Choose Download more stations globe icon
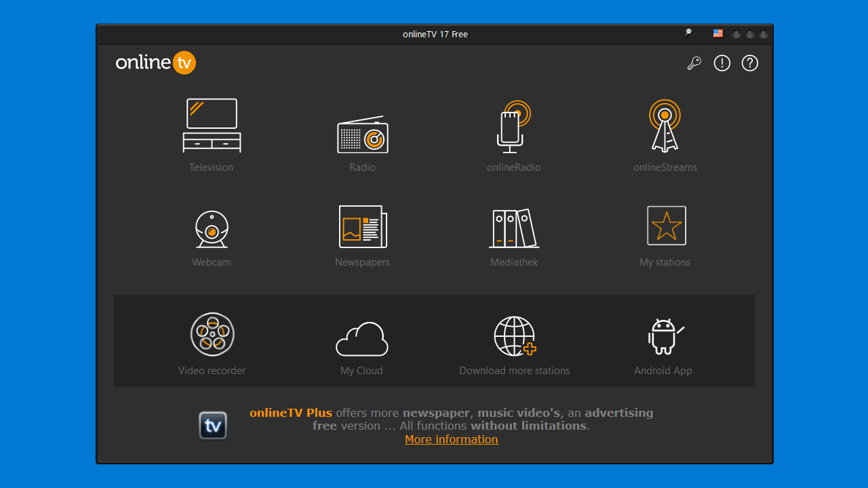The image size is (868, 488). click(x=515, y=336)
